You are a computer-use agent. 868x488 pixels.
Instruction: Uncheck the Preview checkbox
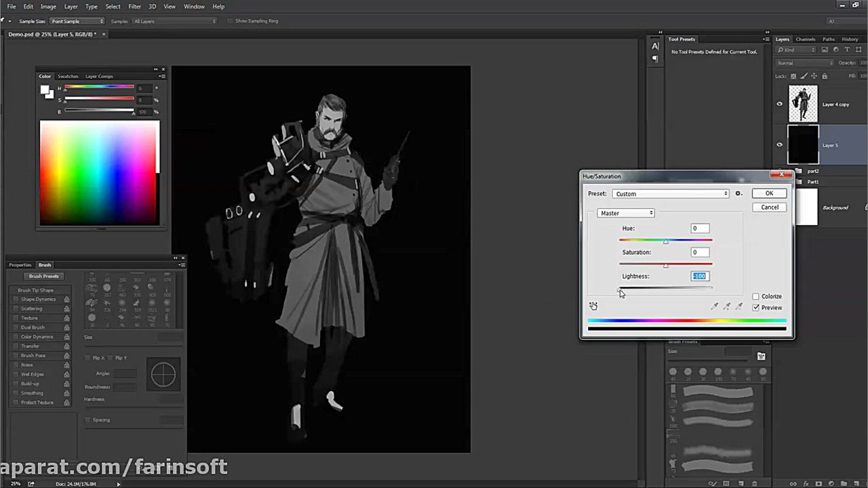click(x=756, y=308)
